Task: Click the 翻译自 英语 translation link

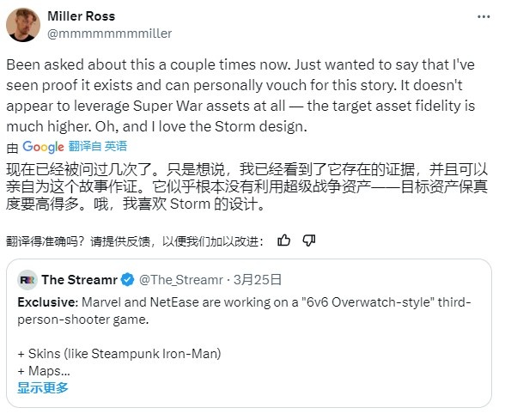Action: (x=98, y=147)
